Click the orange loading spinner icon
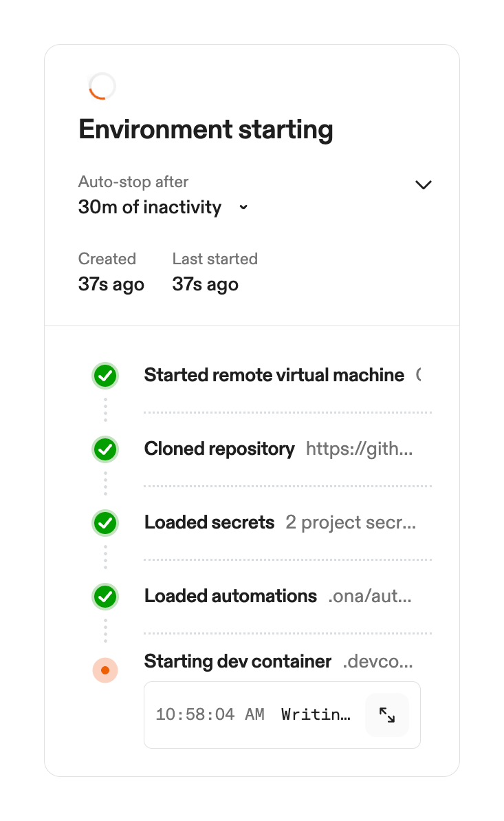 click(x=102, y=87)
